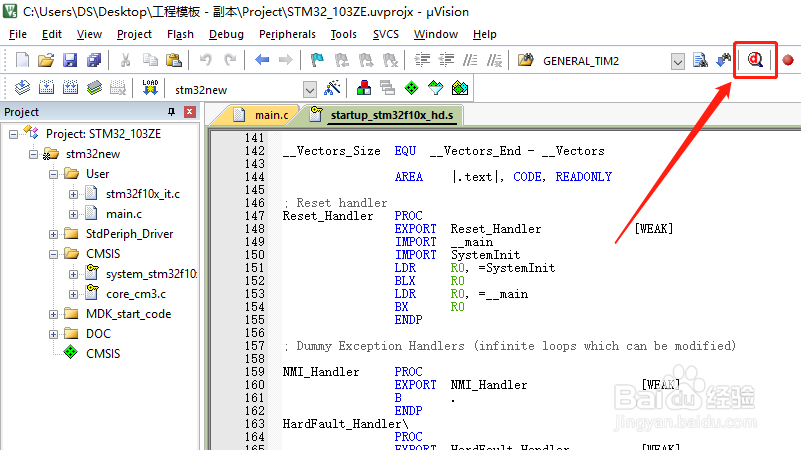Image resolution: width=801 pixels, height=450 pixels.
Task: Save the current file
Action: coord(70,60)
